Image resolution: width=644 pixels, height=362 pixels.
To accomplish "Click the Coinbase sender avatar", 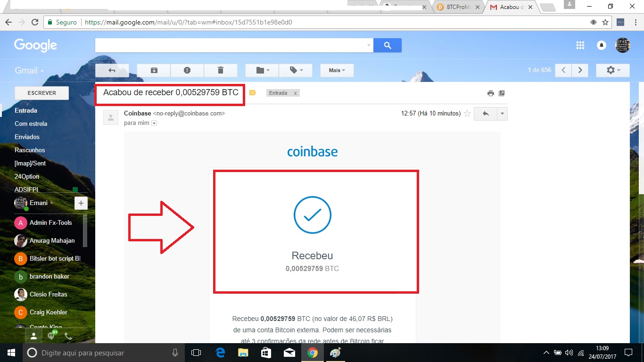I will (x=111, y=117).
